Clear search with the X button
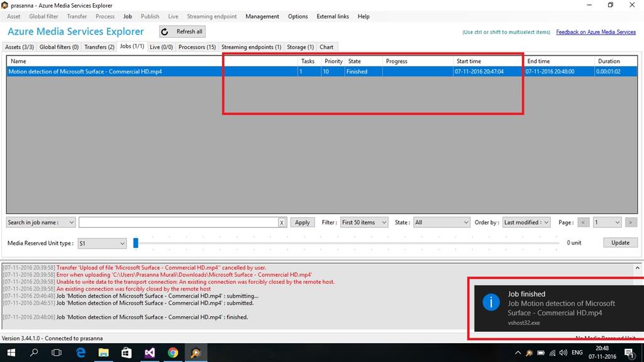This screenshot has width=644, height=362. pyautogui.click(x=282, y=222)
